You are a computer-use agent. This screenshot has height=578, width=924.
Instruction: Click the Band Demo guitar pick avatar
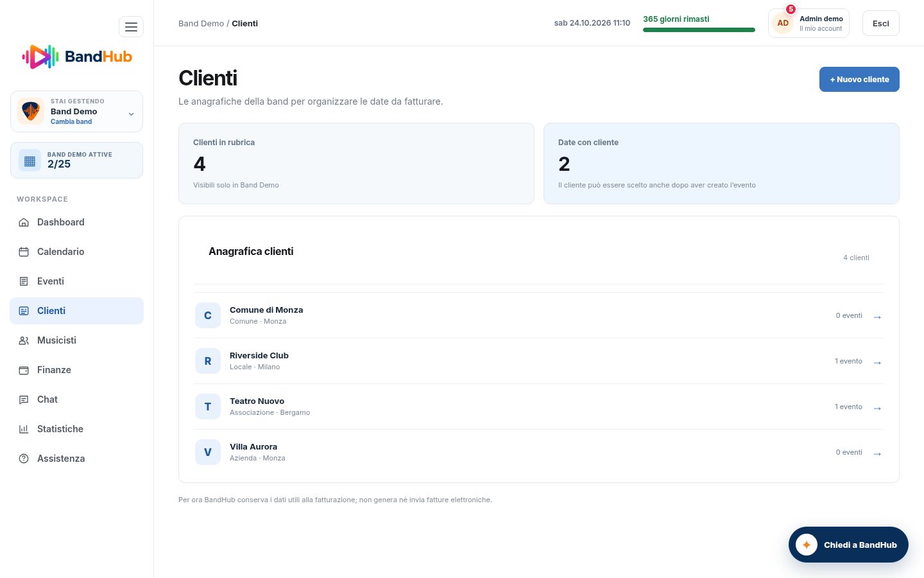point(31,111)
